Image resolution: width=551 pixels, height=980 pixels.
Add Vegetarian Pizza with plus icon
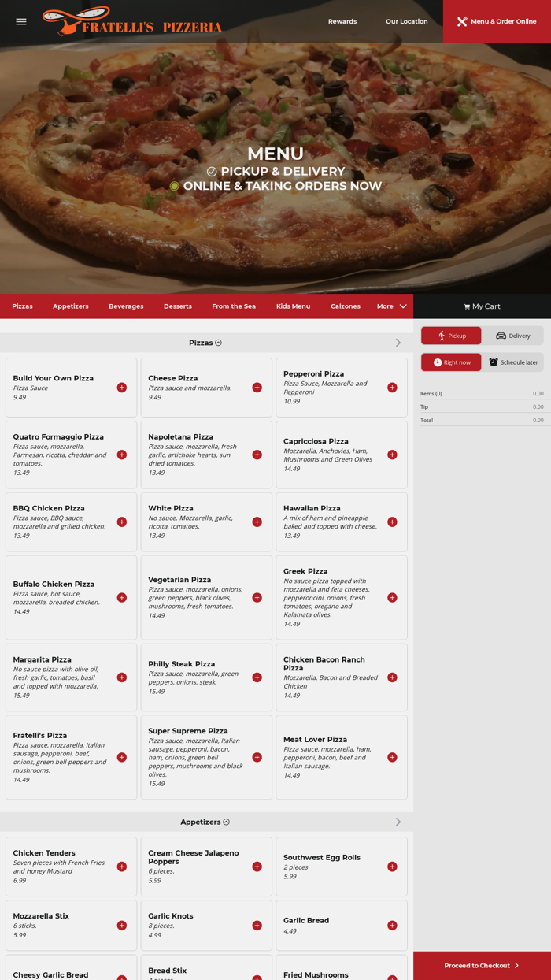tap(257, 597)
